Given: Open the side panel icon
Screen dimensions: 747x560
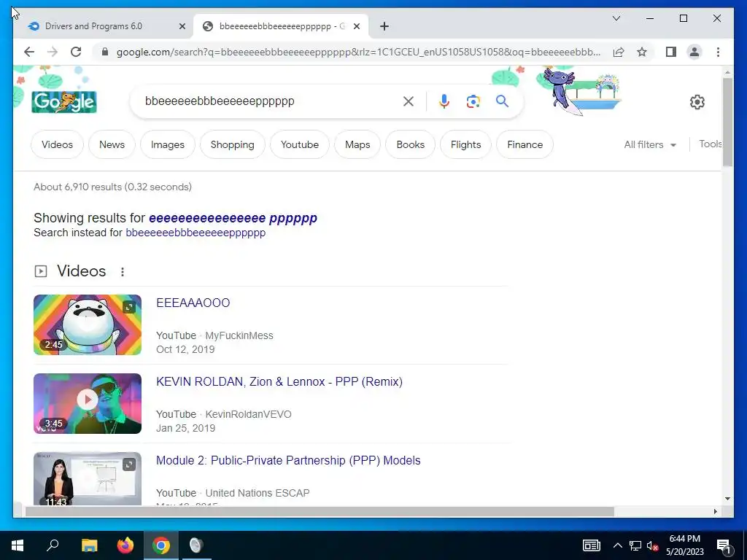Looking at the screenshot, I should (671, 52).
